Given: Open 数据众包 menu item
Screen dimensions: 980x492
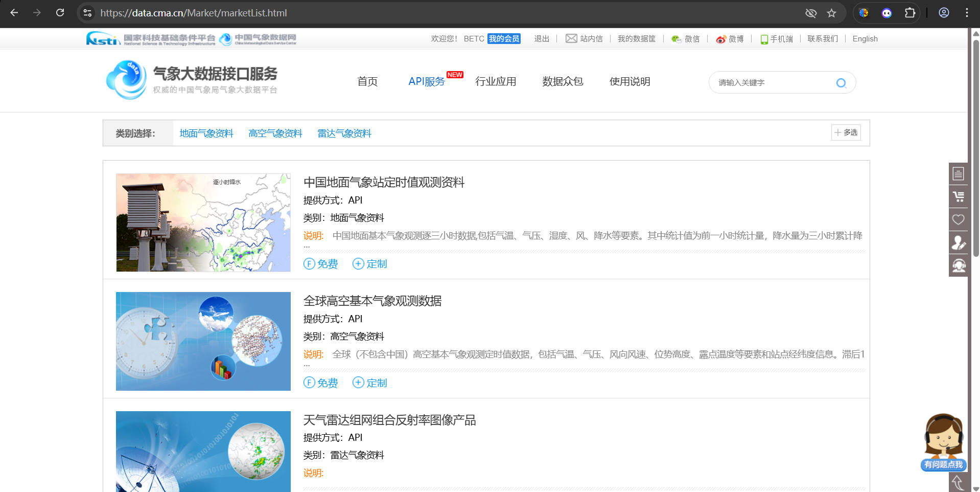Looking at the screenshot, I should [563, 81].
